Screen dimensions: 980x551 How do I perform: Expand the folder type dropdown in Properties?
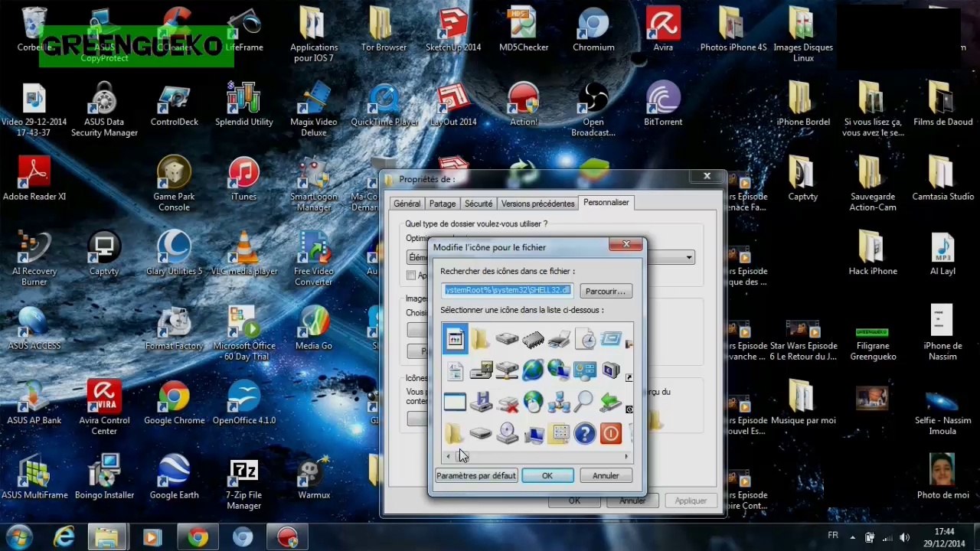point(689,258)
